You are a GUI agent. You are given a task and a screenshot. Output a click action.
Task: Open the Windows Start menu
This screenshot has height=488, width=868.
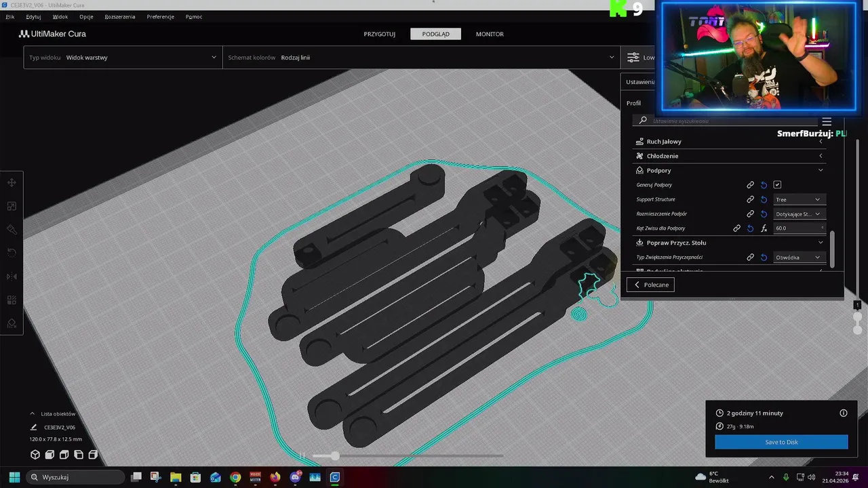click(x=14, y=477)
